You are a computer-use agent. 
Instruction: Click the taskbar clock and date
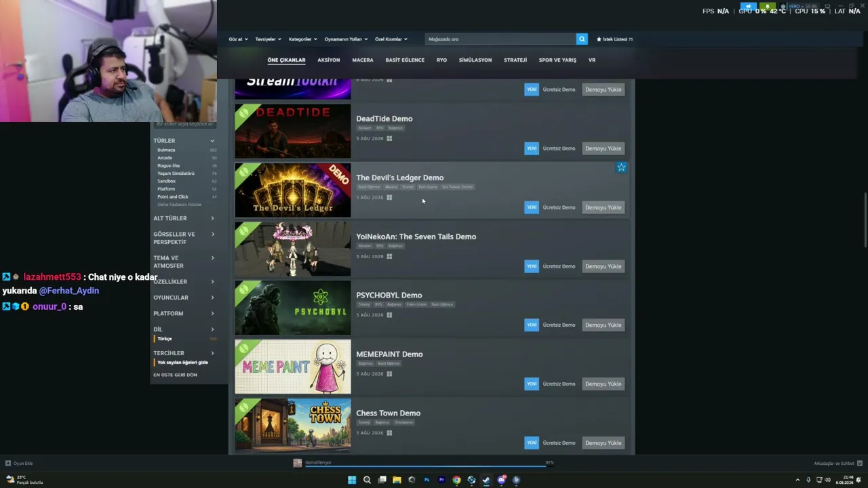844,480
